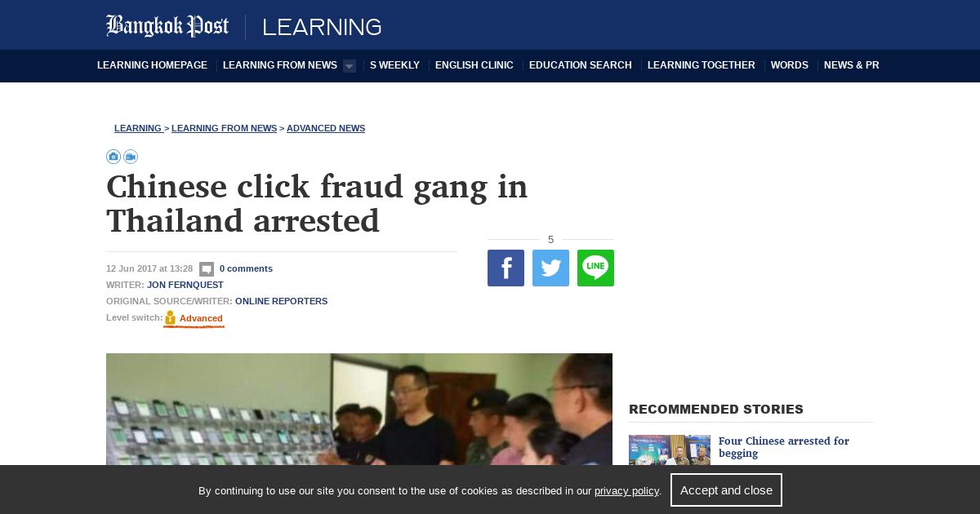Viewport: 980px width, 514px height.
Task: Open Education Search menu
Action: pyautogui.click(x=581, y=65)
